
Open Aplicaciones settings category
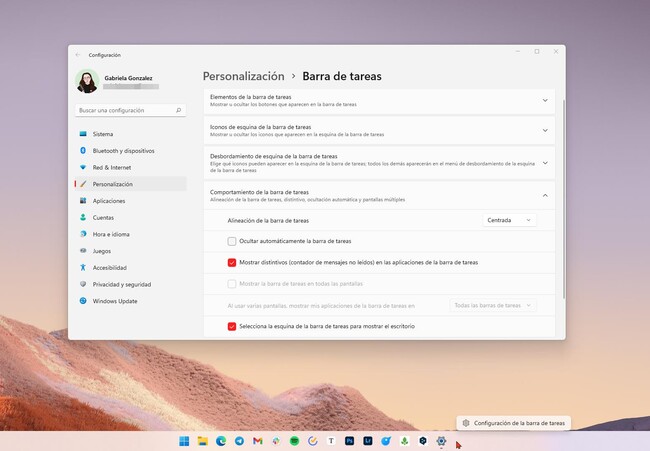[131, 201]
